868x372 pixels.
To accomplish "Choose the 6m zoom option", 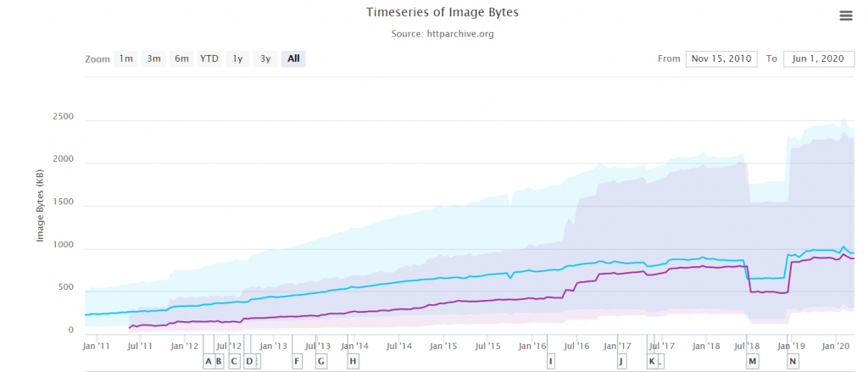I will [181, 58].
